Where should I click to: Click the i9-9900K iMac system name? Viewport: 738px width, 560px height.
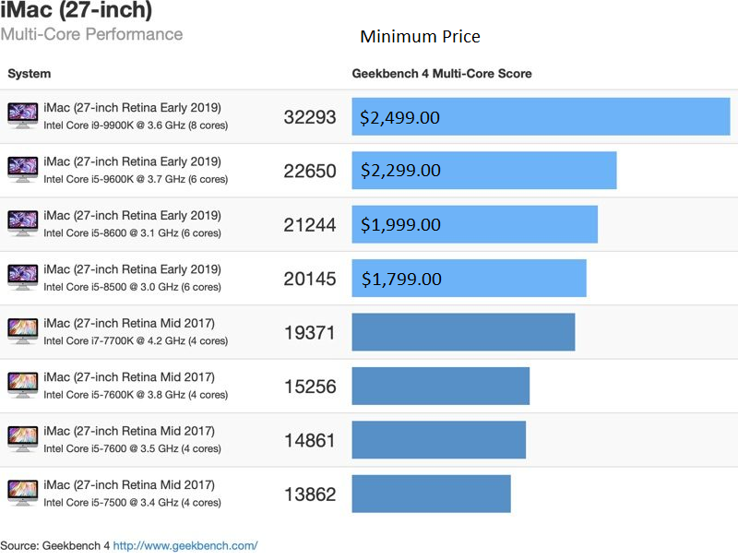click(132, 108)
